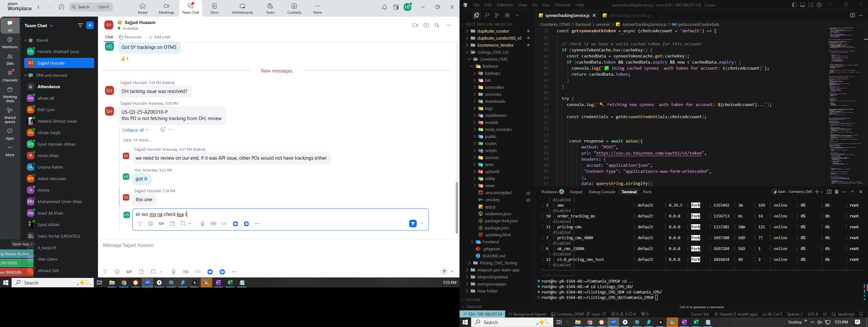
Task: Expand the OUTLINE section in Cursor
Action: [473, 300]
